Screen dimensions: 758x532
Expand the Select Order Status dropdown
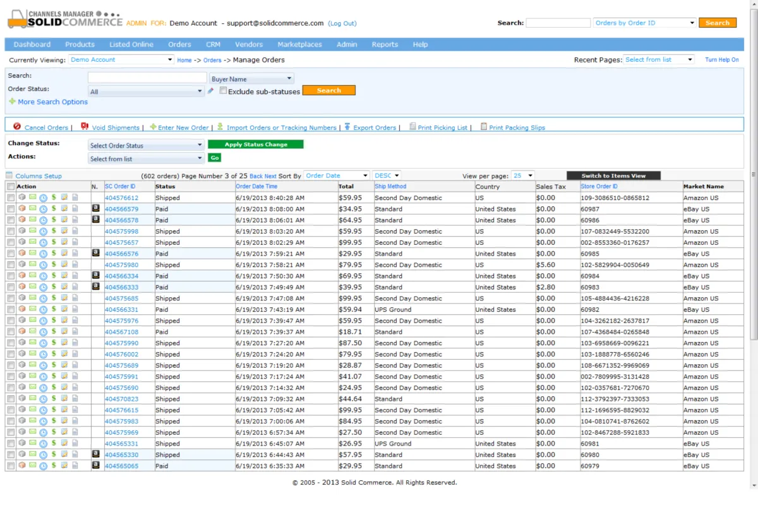[146, 145]
